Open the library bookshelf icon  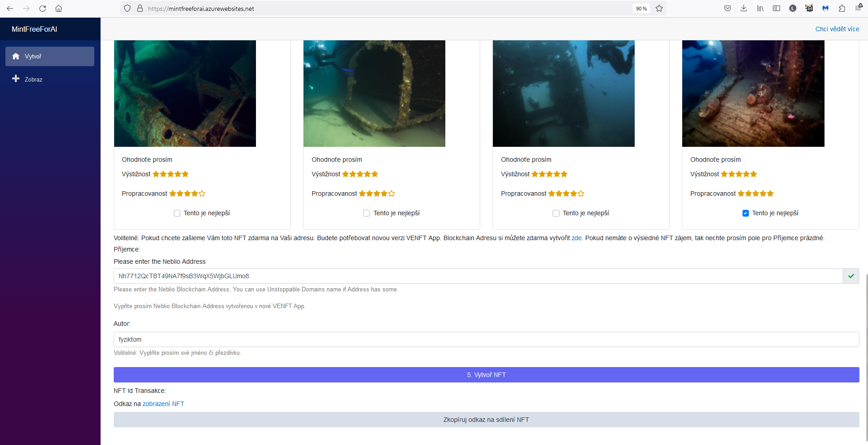click(x=760, y=8)
